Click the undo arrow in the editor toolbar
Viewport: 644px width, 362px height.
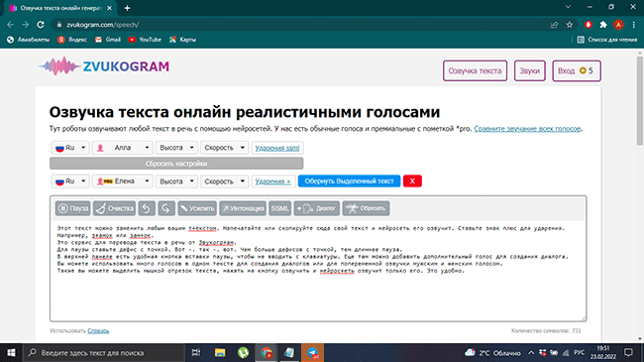click(147, 208)
